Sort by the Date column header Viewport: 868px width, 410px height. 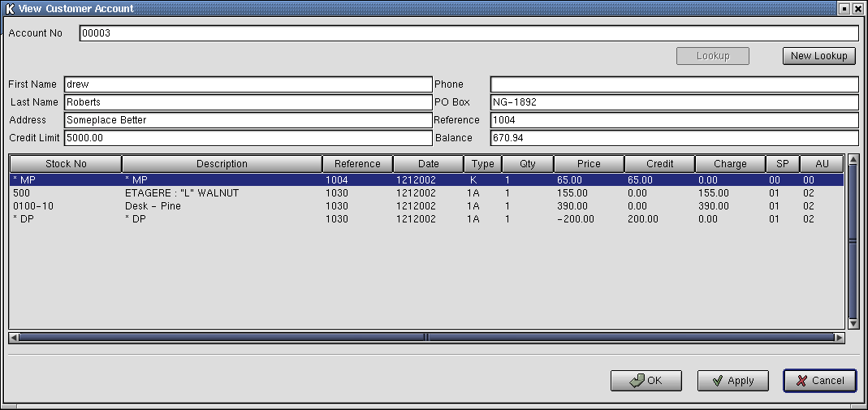[x=429, y=164]
